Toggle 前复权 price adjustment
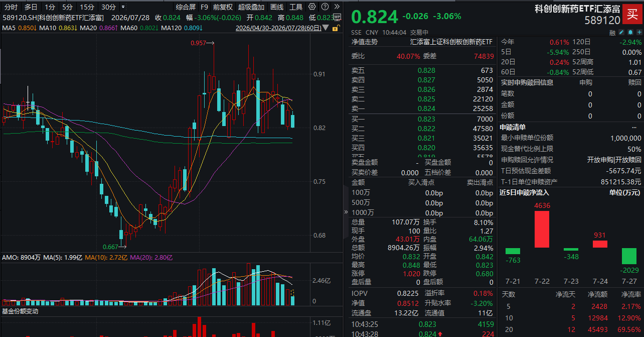The height and width of the screenshot is (337, 644). point(223,7)
